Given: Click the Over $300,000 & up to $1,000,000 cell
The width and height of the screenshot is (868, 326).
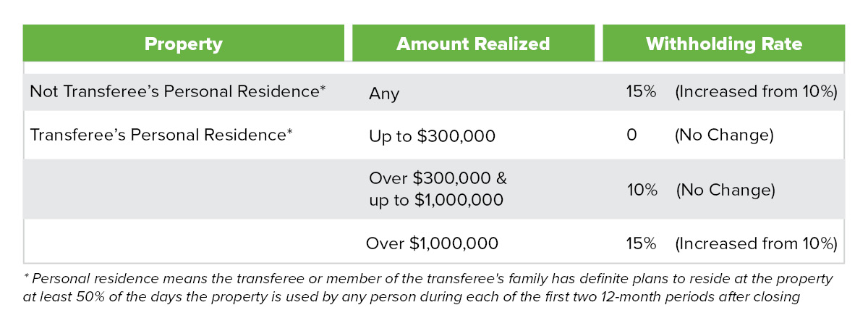Looking at the screenshot, I should (436, 189).
